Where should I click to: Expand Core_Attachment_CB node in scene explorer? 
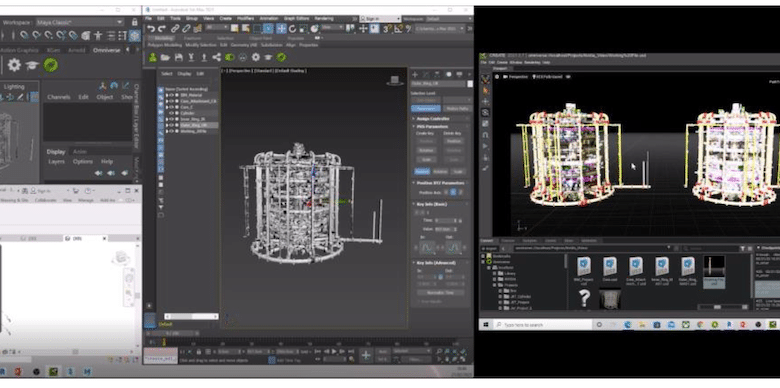pos(167,101)
